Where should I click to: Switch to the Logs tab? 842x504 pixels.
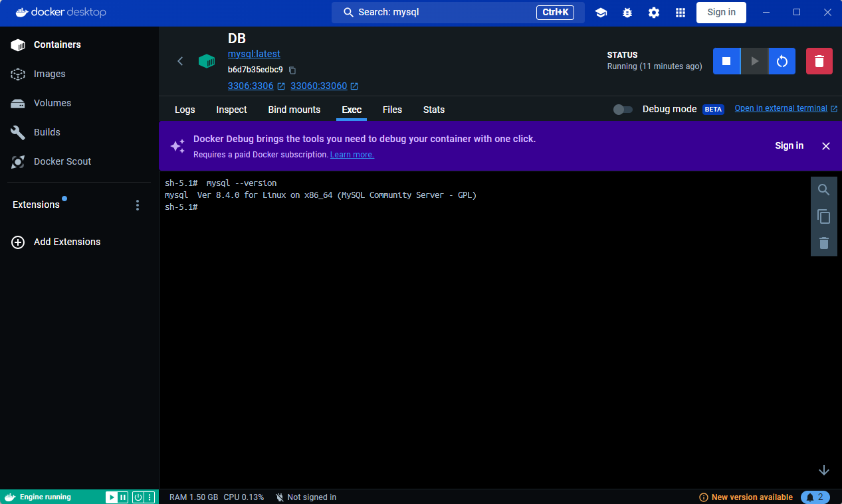185,110
